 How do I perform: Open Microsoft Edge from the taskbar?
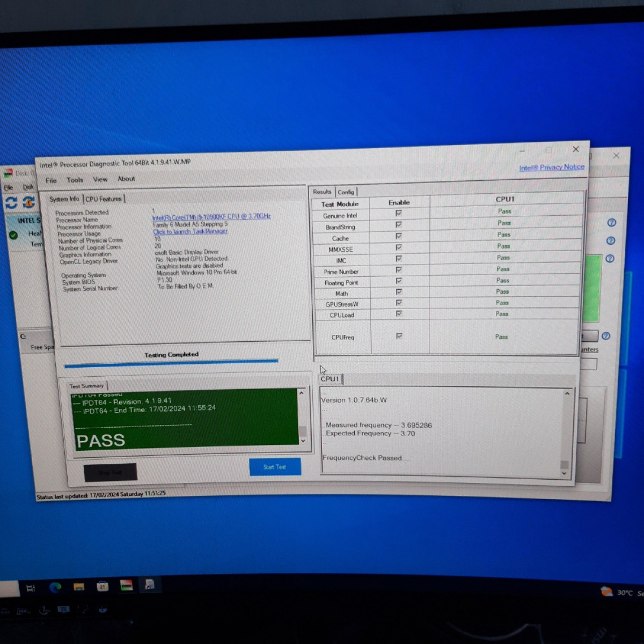(x=55, y=587)
